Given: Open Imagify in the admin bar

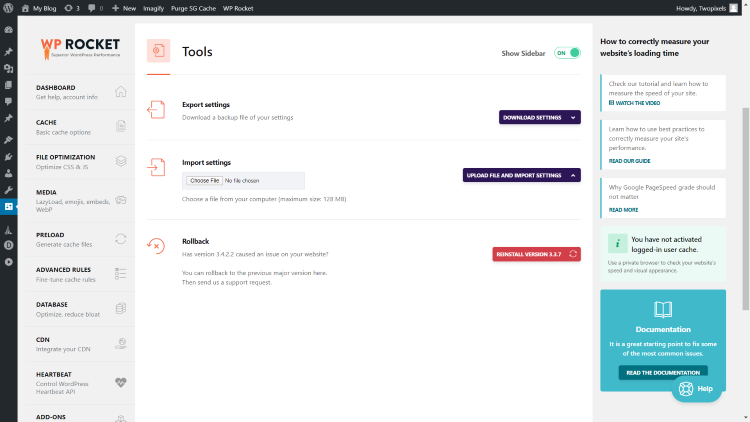Looking at the screenshot, I should coord(153,8).
